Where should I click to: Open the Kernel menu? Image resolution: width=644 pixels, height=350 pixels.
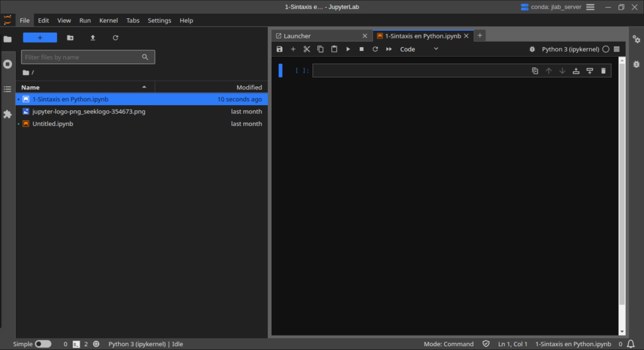point(108,20)
